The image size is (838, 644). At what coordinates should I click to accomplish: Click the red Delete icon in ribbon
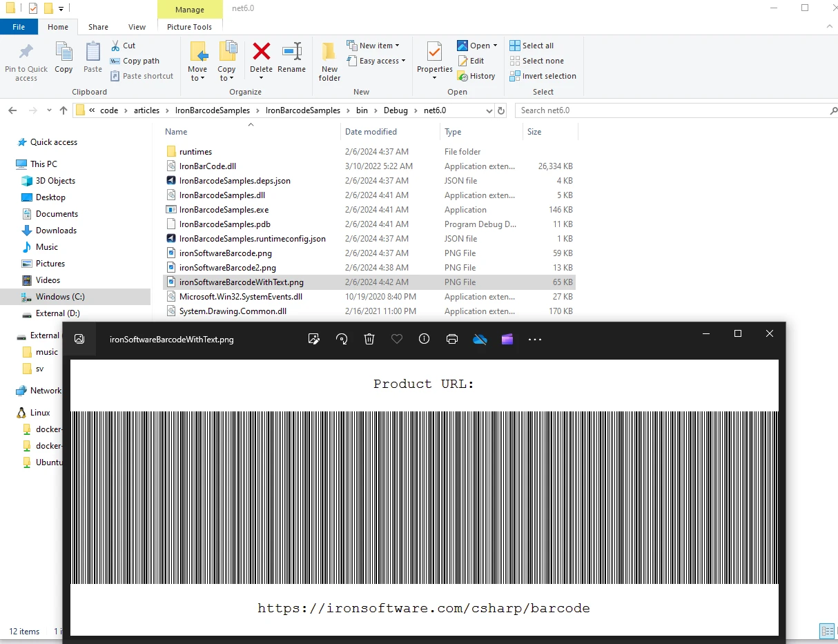[x=261, y=52]
